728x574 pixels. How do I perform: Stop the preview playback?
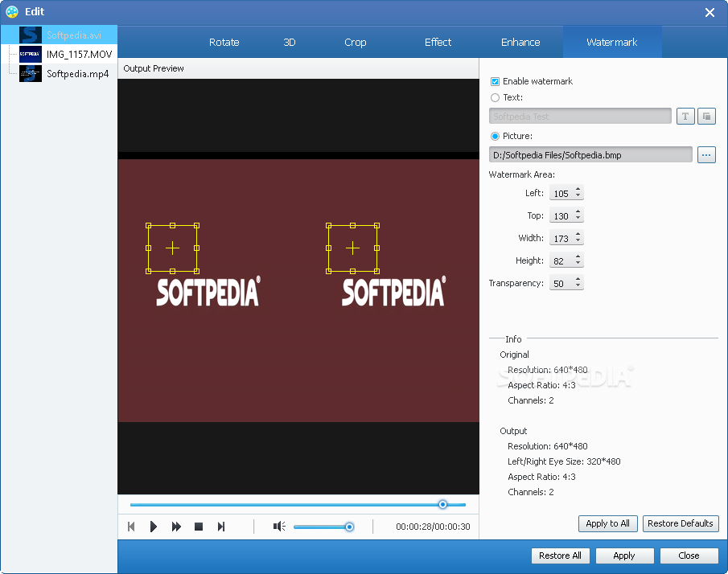coord(199,527)
